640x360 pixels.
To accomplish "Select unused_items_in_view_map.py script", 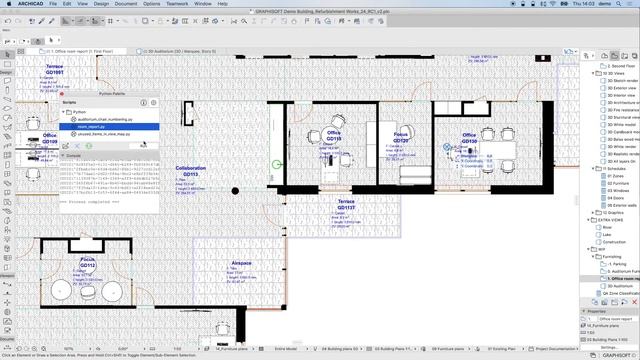I will pos(109,134).
